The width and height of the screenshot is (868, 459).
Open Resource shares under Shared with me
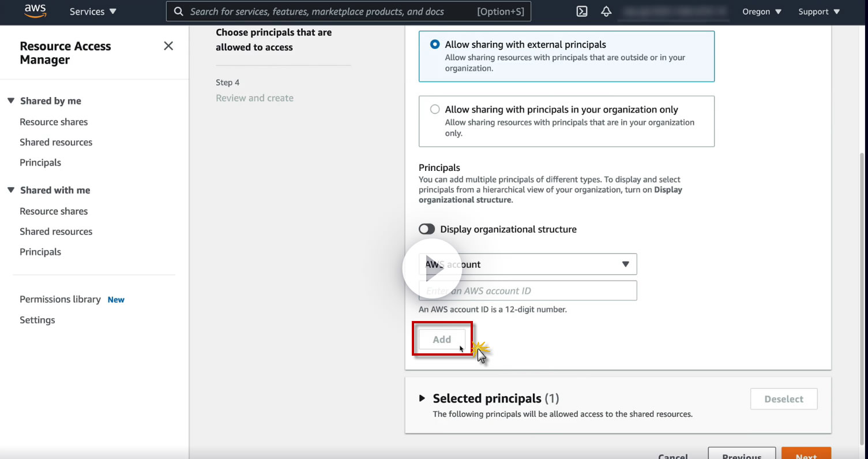tap(54, 211)
